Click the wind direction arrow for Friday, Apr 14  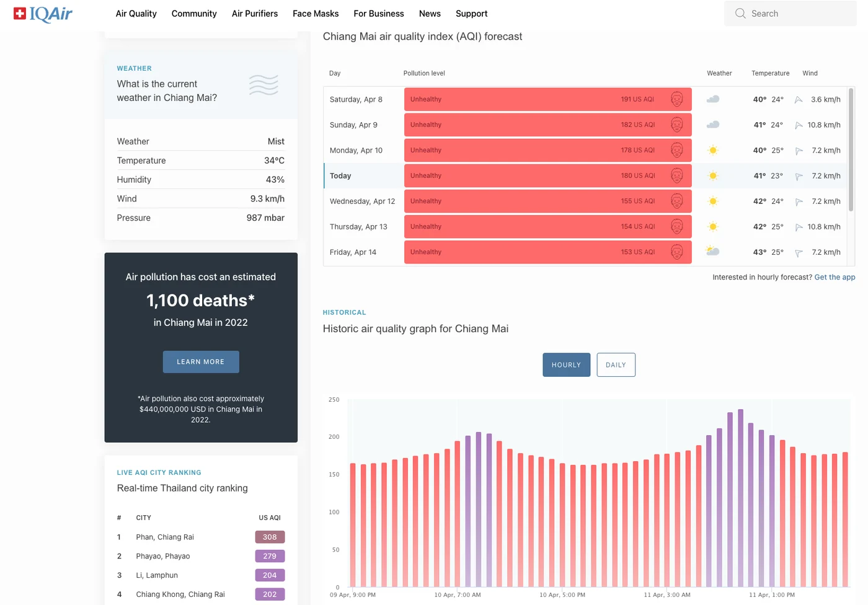(799, 252)
